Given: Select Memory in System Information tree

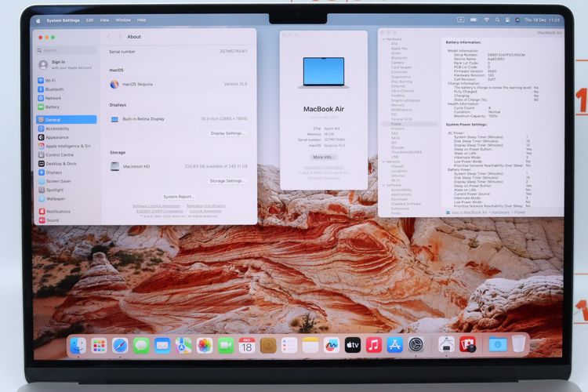Looking at the screenshot, I should pos(397,105).
